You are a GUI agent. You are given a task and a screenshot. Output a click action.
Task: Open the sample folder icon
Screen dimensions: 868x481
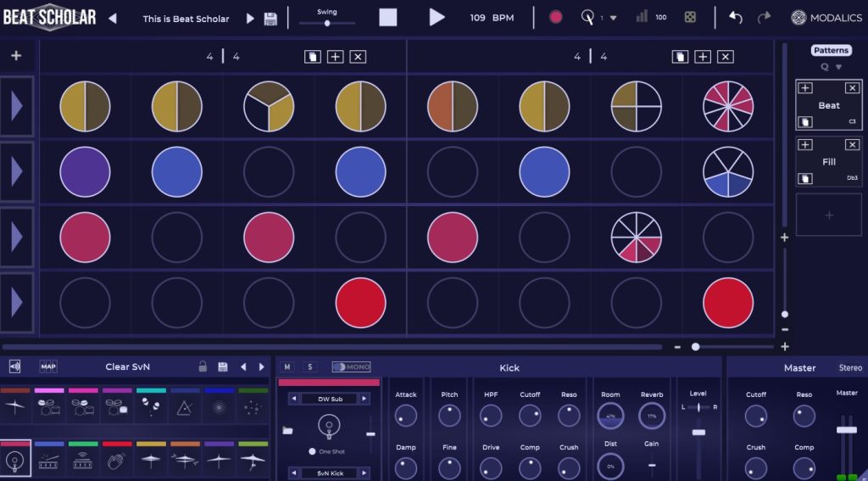pos(287,431)
